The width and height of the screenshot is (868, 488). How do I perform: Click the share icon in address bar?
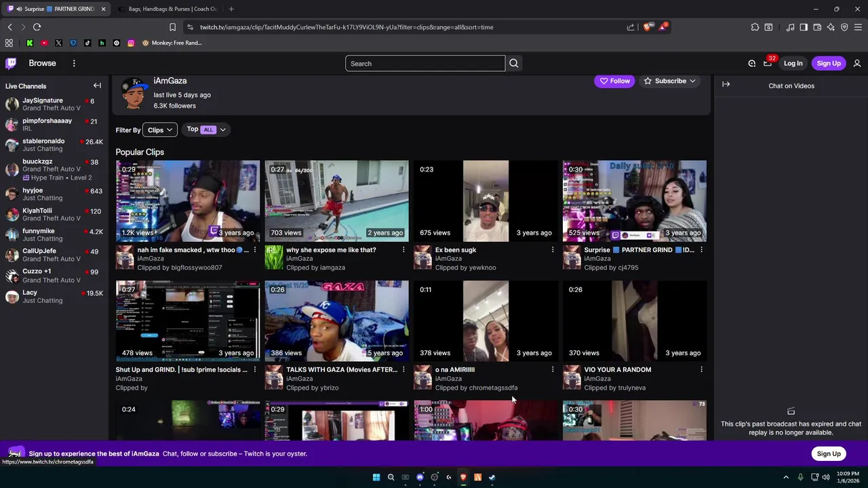(631, 27)
